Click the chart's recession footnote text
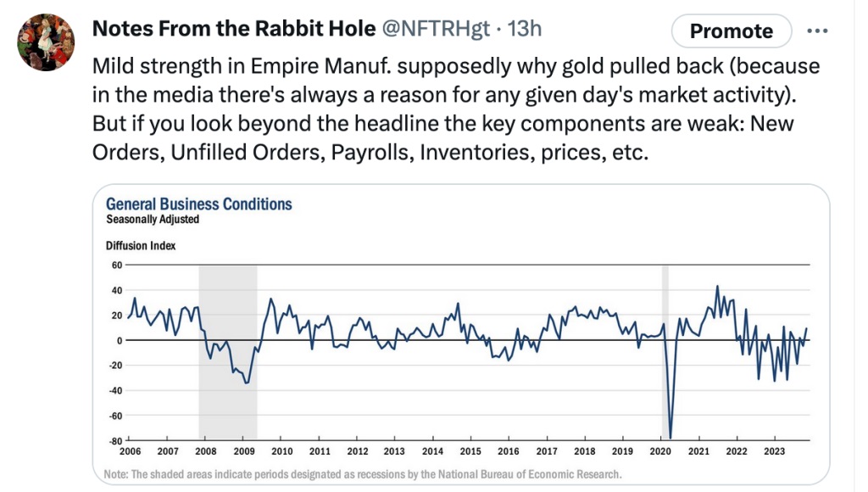This screenshot has width=868, height=492. [364, 473]
